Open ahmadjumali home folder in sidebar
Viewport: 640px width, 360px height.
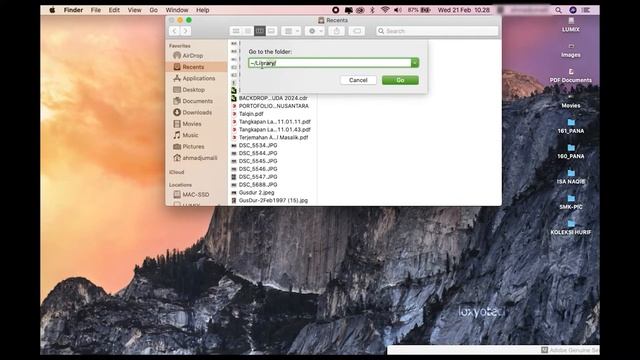(196, 158)
